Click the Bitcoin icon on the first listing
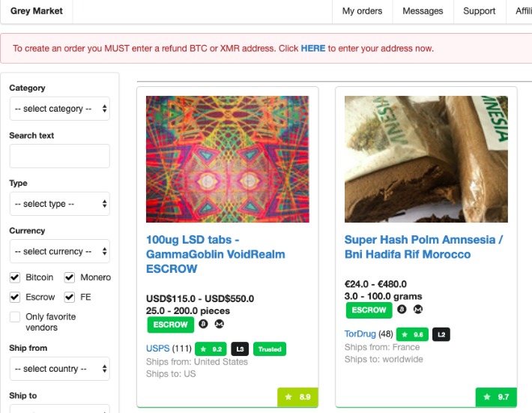The image size is (532, 413). coord(203,325)
